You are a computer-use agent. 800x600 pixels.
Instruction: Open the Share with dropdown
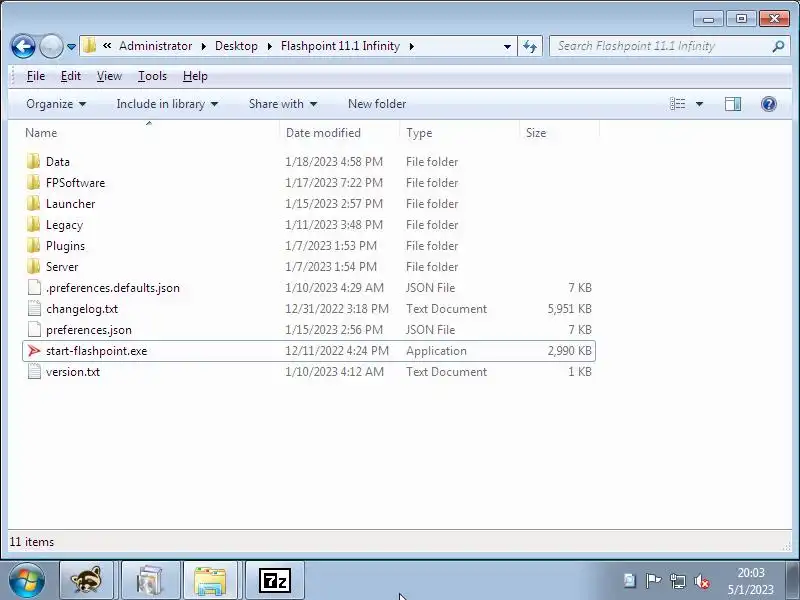coord(283,104)
